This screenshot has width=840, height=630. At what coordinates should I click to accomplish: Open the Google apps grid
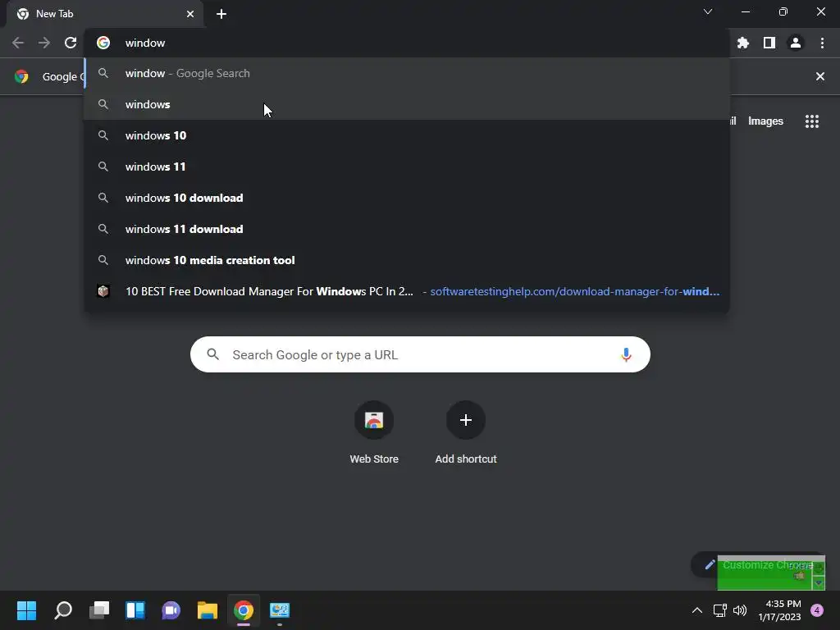point(811,121)
